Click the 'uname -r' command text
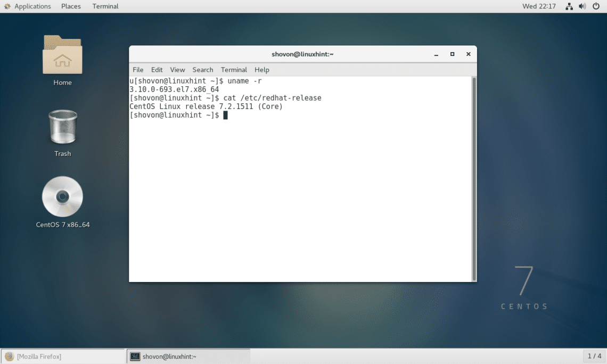 [244, 81]
